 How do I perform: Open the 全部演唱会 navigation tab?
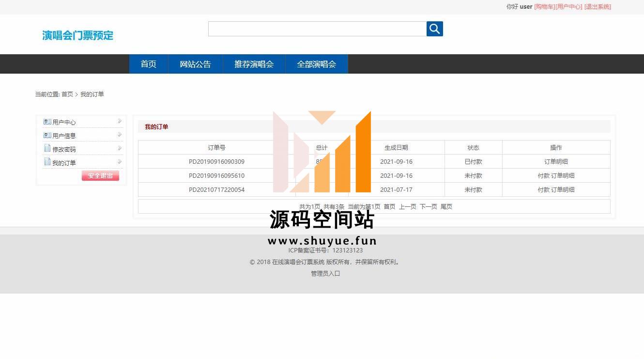317,64
